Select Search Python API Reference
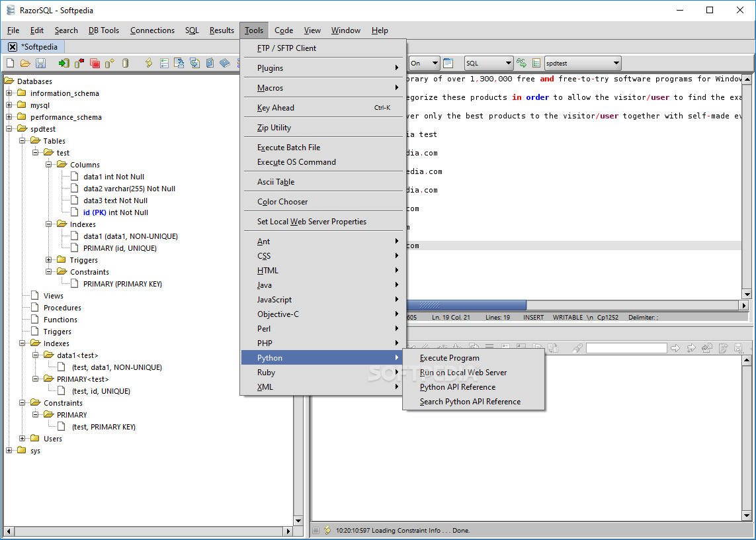The image size is (756, 540). coord(474,402)
